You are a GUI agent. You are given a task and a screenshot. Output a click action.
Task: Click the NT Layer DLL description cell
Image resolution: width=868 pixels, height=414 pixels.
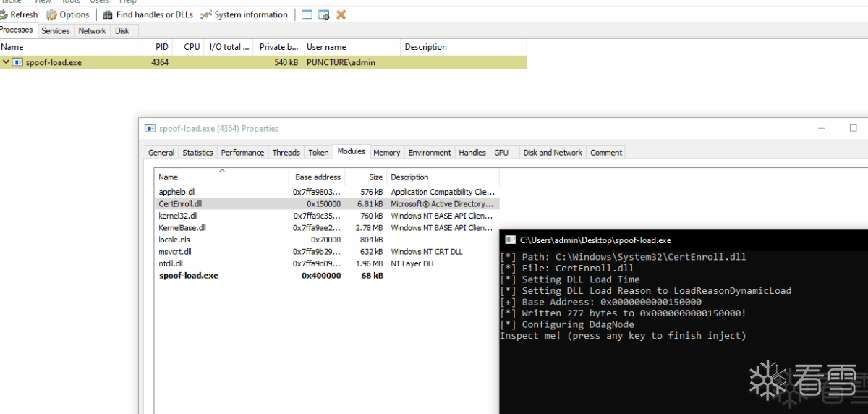[414, 263]
